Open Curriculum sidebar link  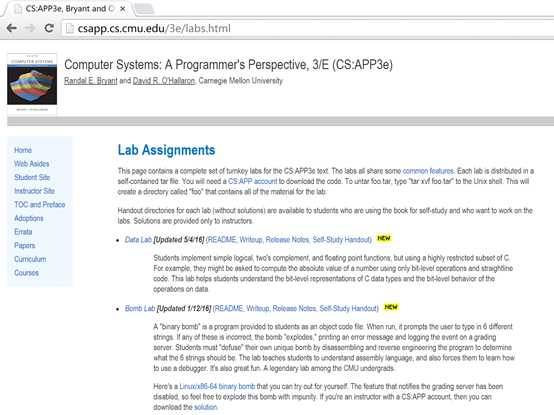coord(30,259)
